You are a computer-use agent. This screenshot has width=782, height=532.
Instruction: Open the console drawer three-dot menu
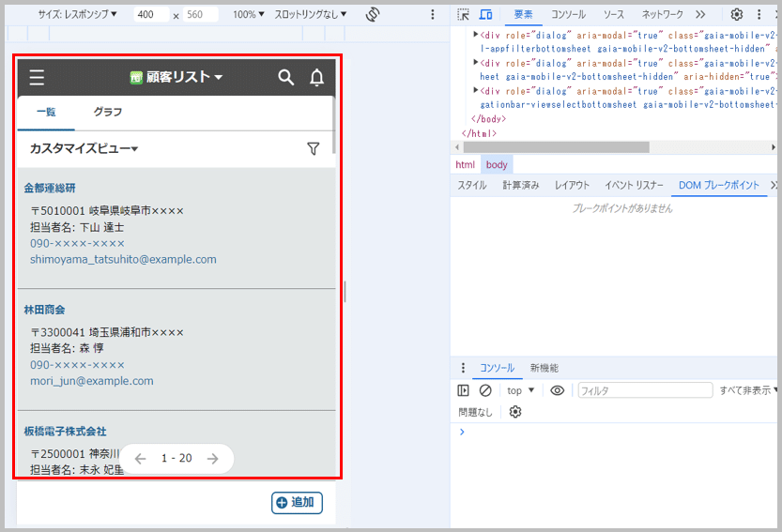click(463, 368)
